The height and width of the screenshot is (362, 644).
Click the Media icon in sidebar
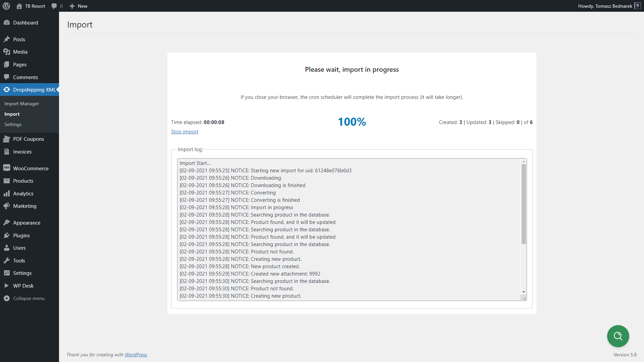(7, 52)
